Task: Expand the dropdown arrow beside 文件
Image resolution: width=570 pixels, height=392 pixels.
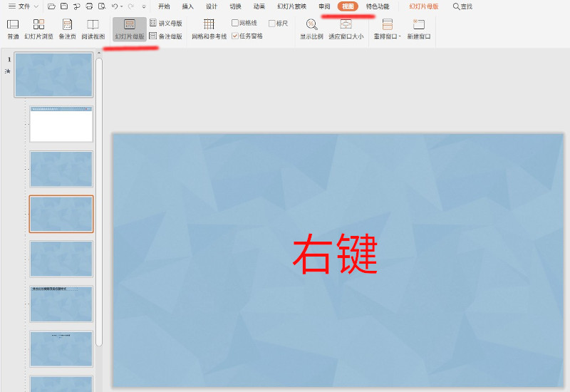Action: tap(36, 6)
